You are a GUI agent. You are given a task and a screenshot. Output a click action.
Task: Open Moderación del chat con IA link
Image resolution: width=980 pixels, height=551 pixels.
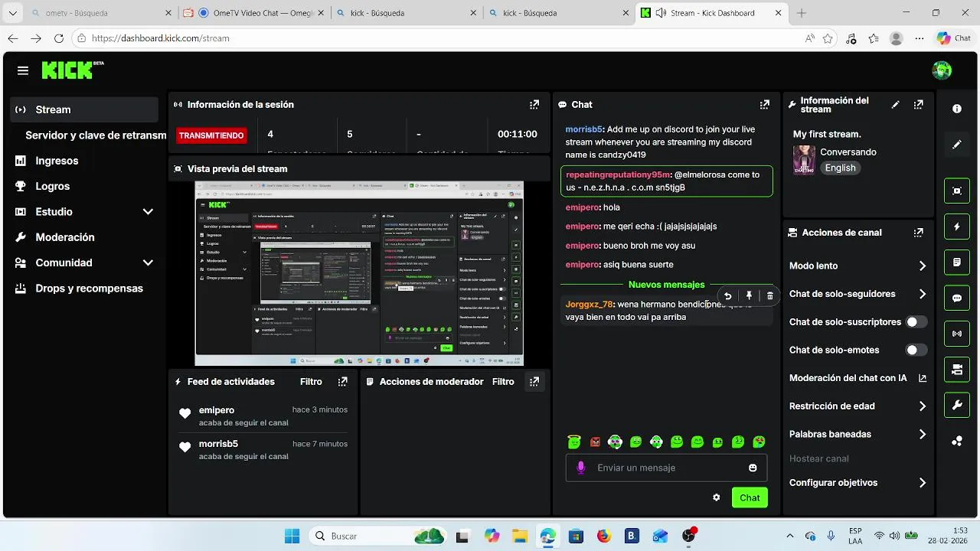click(x=857, y=378)
